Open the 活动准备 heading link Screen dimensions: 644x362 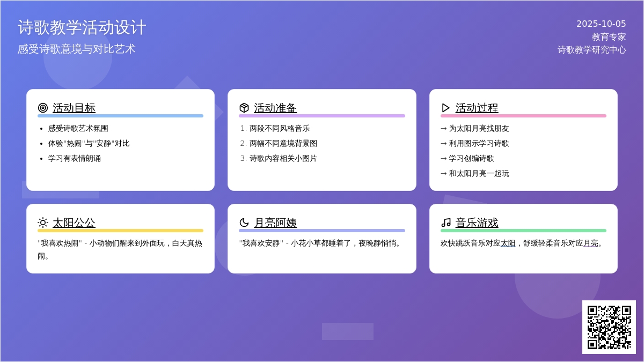coord(275,108)
